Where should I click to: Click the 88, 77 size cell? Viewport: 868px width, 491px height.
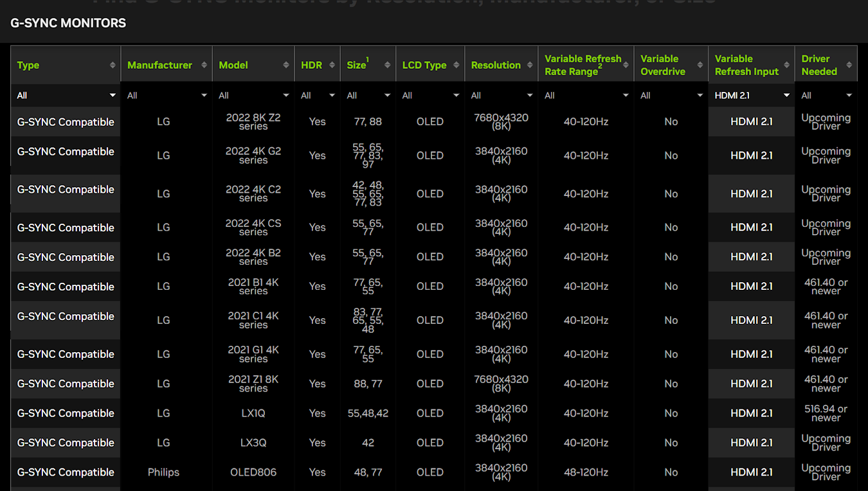tap(368, 384)
